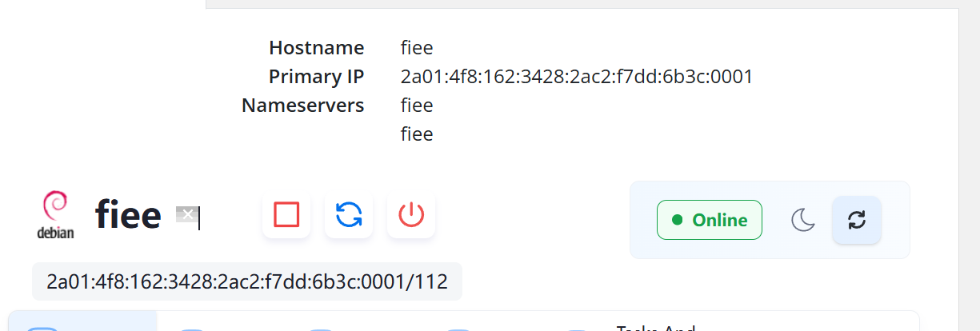Viewport: 980px width, 331px height.
Task: Click the fiee server name heading
Action: (128, 215)
